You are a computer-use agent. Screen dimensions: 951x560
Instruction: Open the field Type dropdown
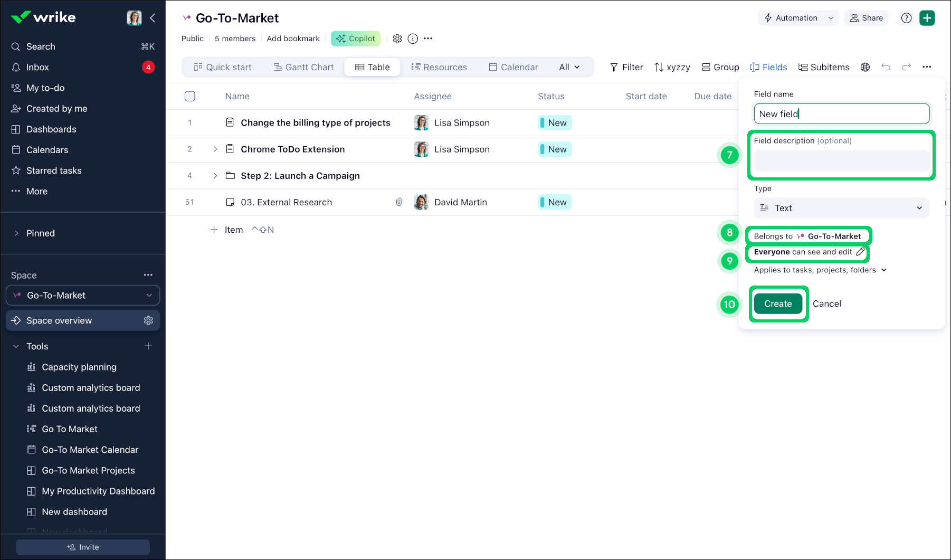[841, 208]
